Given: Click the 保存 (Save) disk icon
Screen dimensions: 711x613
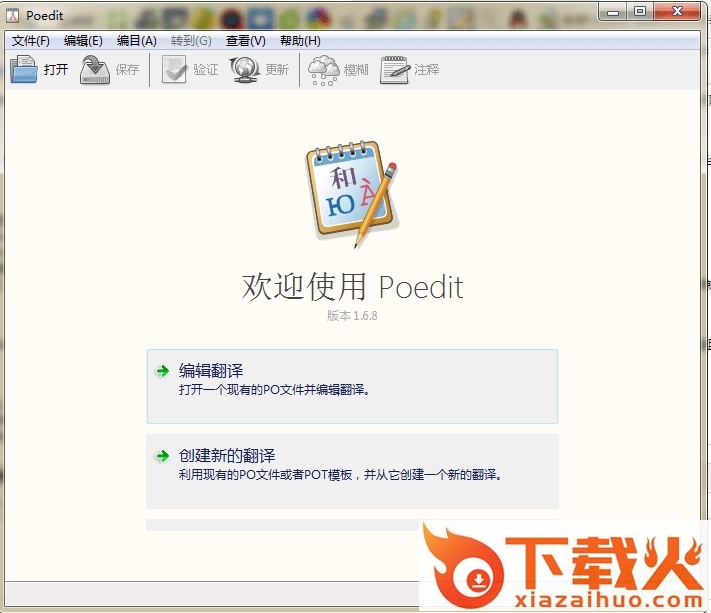Looking at the screenshot, I should (x=95, y=69).
